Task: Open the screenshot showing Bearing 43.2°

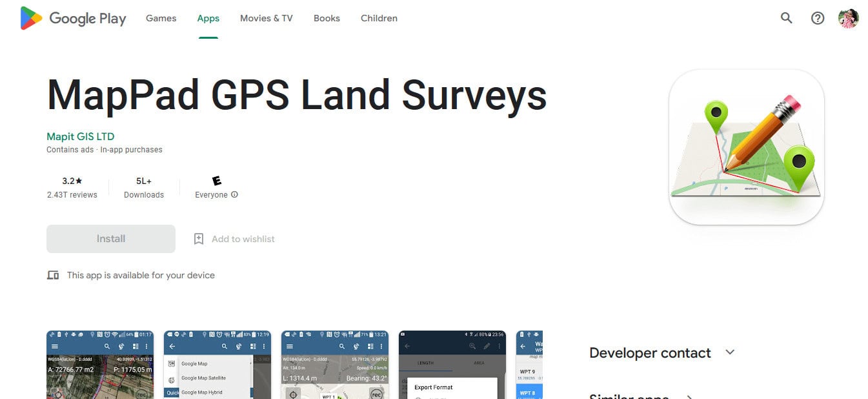Action: click(x=335, y=365)
